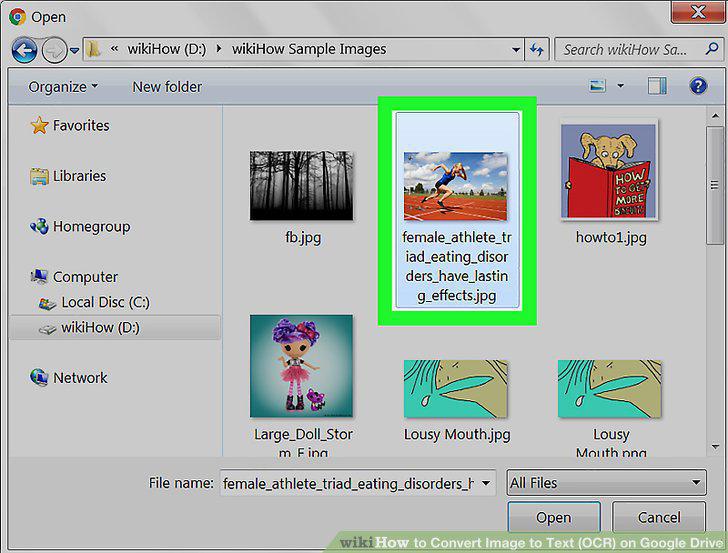Close the Open dialog window

pyautogui.click(x=698, y=11)
